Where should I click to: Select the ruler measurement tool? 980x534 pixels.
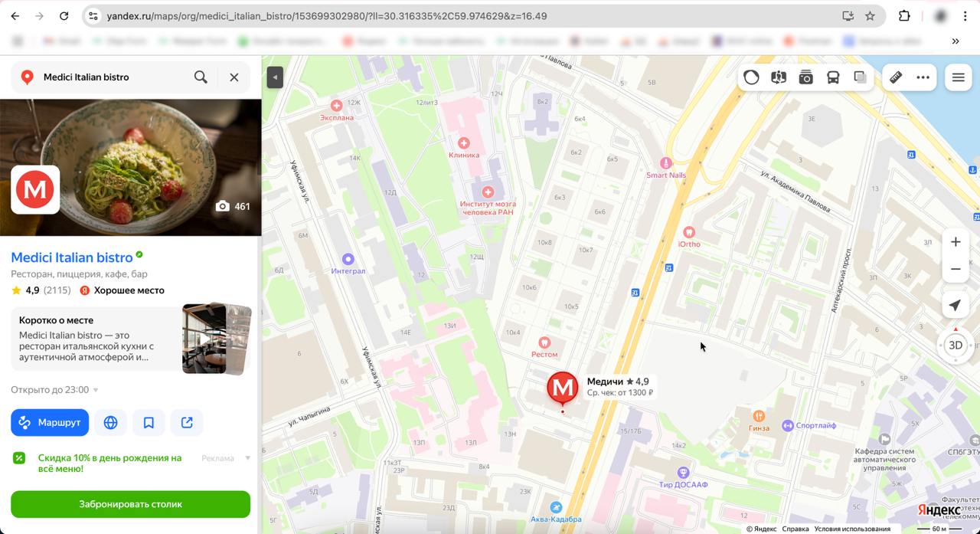click(895, 77)
